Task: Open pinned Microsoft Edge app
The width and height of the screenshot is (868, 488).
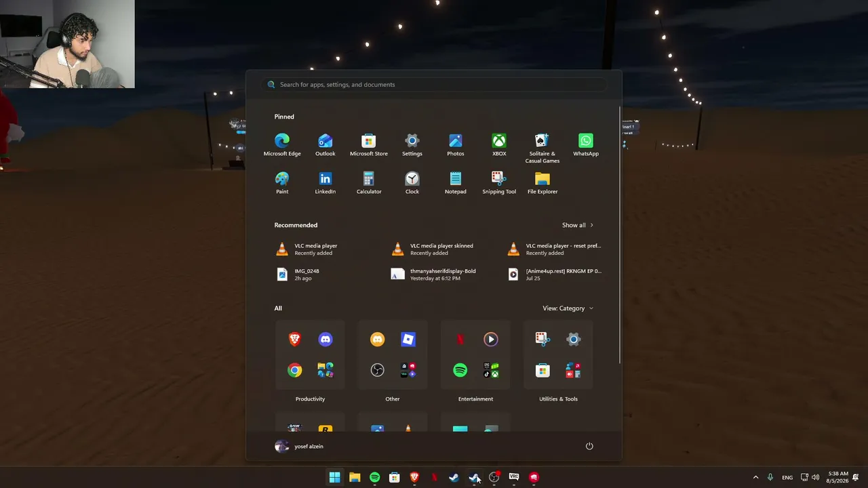Action: (282, 145)
